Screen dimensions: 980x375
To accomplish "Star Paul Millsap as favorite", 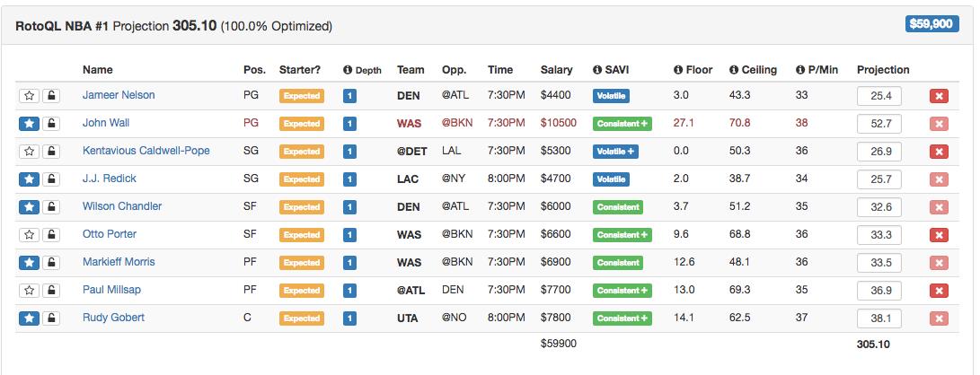I will pyautogui.click(x=30, y=290).
